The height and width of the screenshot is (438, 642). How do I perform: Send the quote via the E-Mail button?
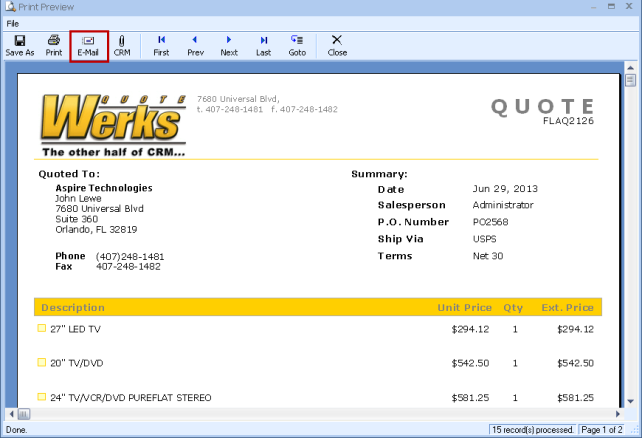click(x=88, y=45)
